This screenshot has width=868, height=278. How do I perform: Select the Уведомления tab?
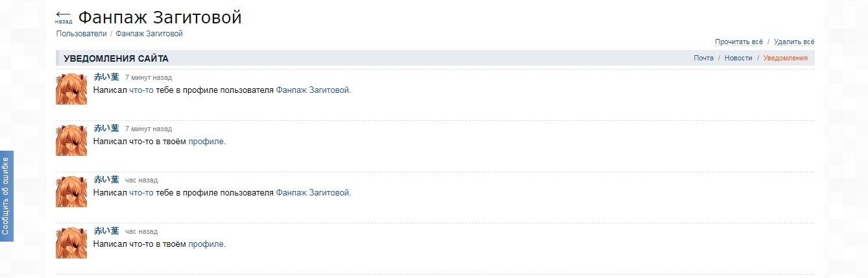click(786, 58)
